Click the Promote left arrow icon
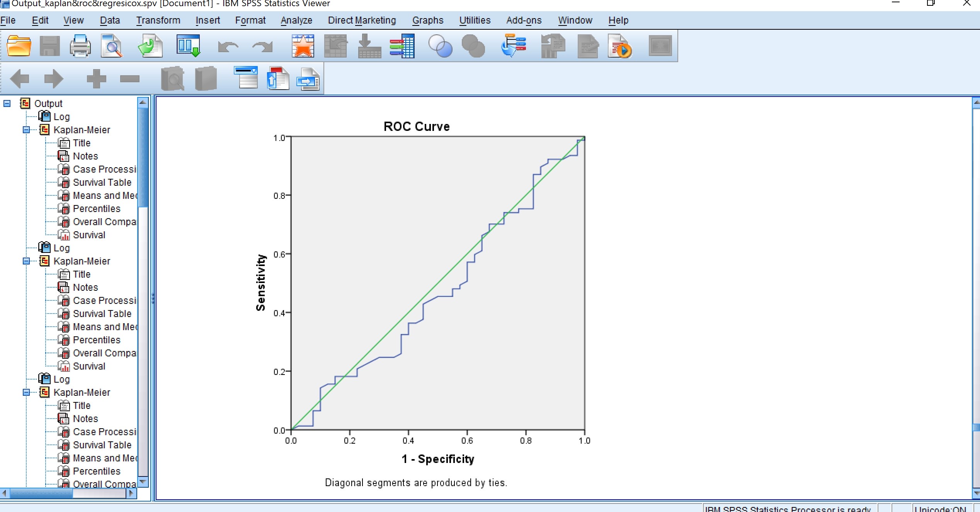 point(19,79)
